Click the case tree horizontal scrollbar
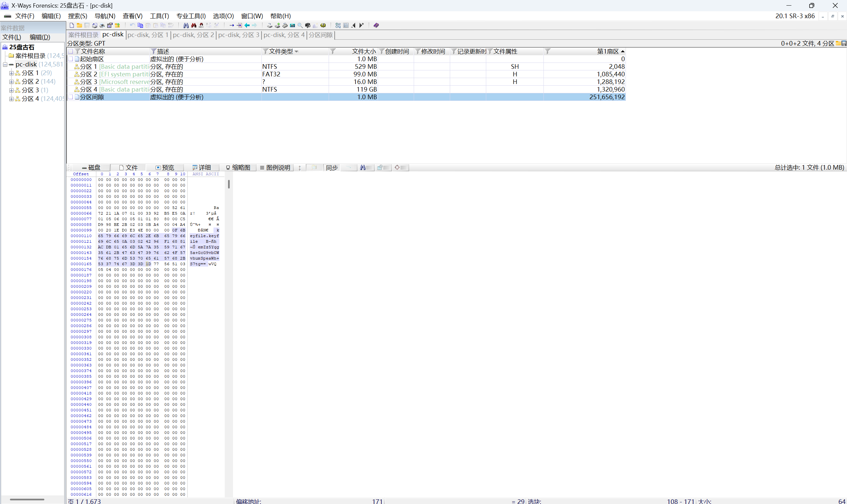Viewport: 847px width, 504px height. tap(27, 499)
